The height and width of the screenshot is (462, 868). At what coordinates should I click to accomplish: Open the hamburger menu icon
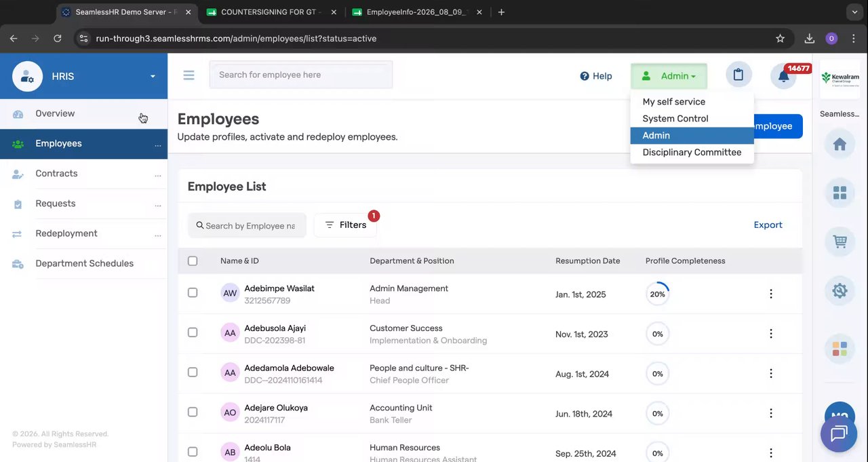[189, 75]
